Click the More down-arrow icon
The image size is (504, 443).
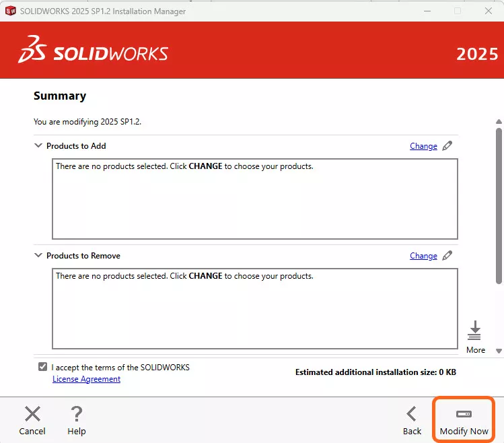click(x=475, y=330)
